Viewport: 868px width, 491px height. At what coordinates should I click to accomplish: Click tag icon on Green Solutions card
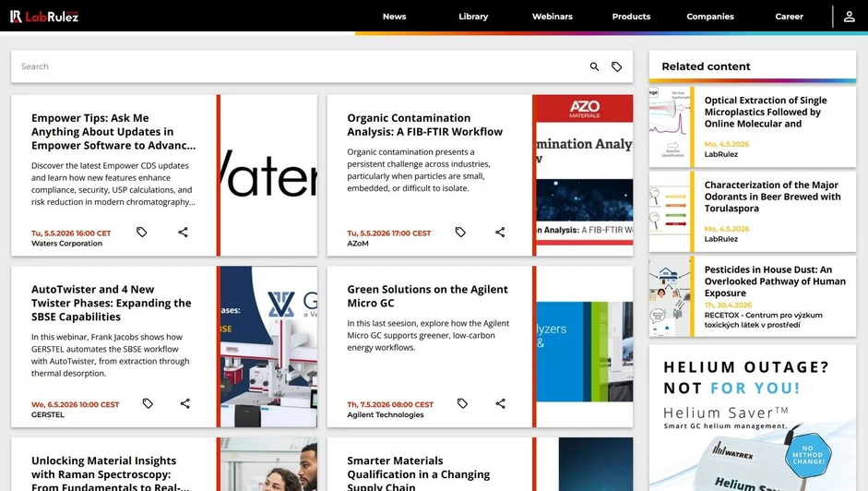point(463,403)
